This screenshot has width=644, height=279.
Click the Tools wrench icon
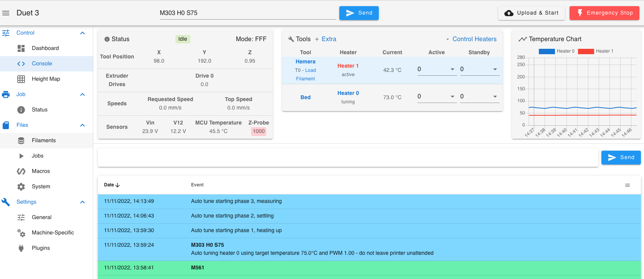pos(291,39)
